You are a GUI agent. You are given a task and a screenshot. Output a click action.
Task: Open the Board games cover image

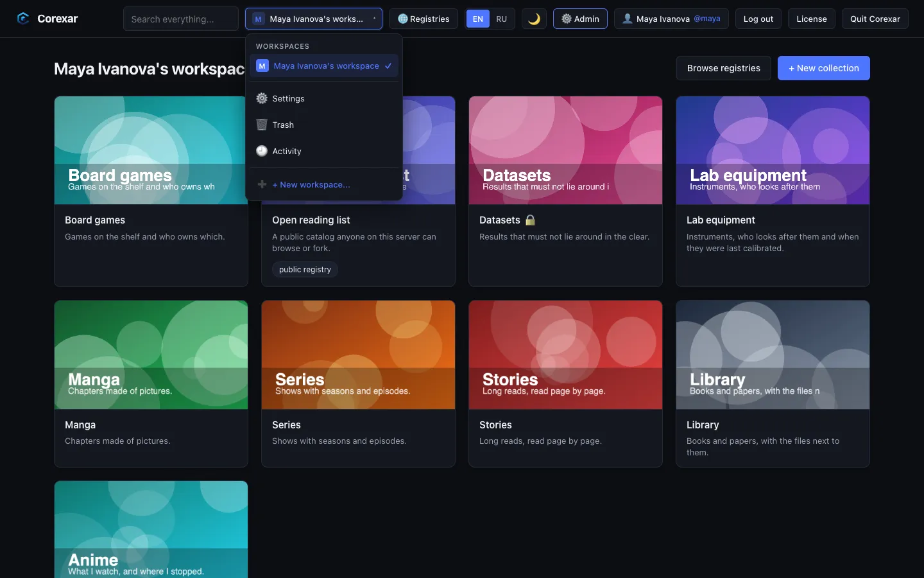(150, 150)
